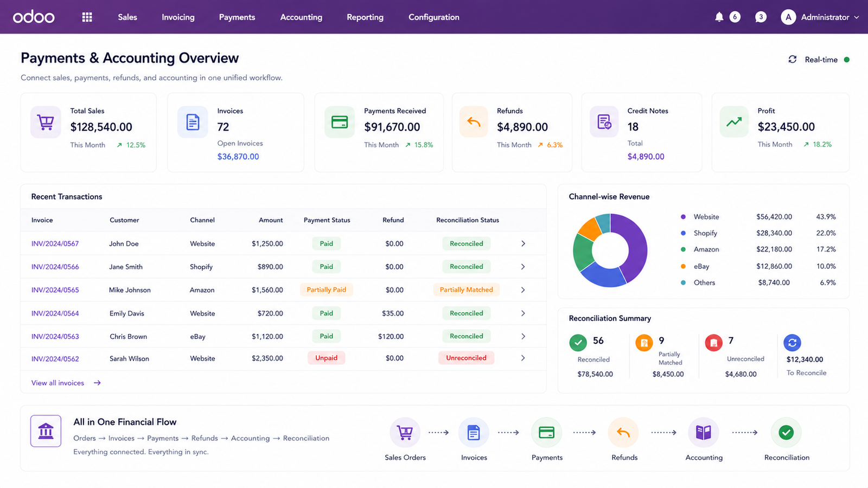Click the Payments flow step icon
This screenshot has height=488, width=868.
click(x=546, y=433)
